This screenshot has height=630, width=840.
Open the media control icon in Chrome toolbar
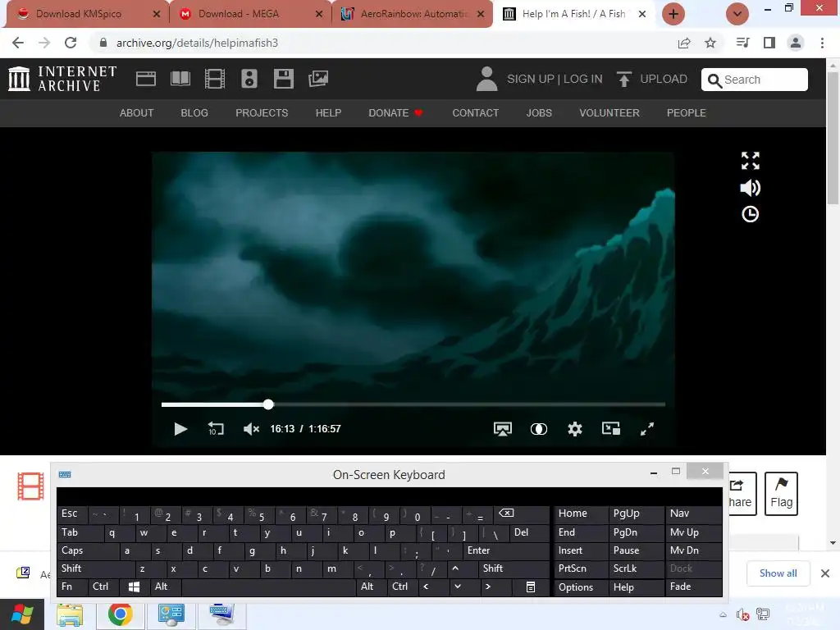pyautogui.click(x=743, y=43)
